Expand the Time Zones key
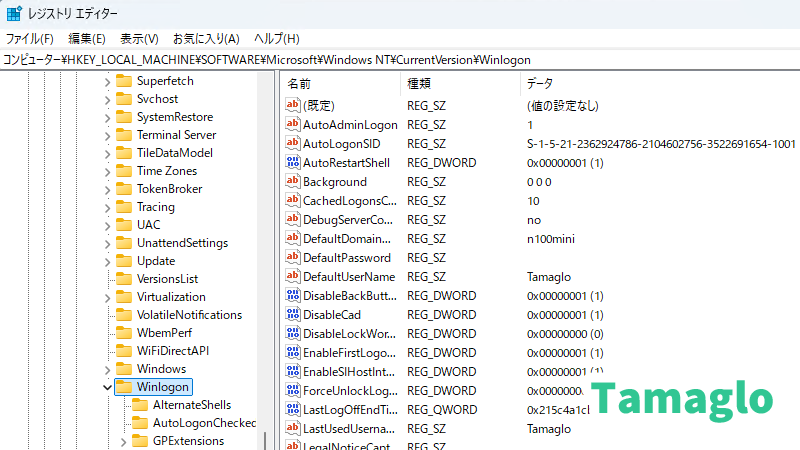This screenshot has height=450, width=800. pos(107,171)
